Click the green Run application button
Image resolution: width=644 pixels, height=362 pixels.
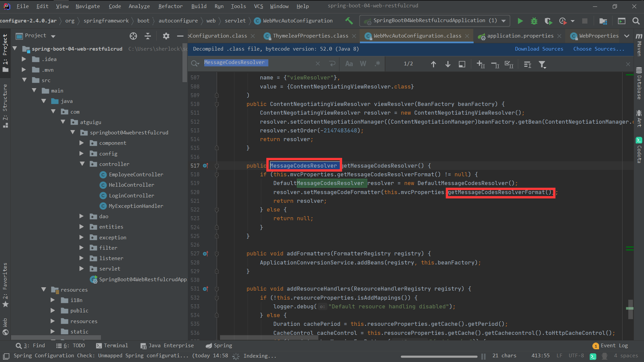tap(520, 21)
